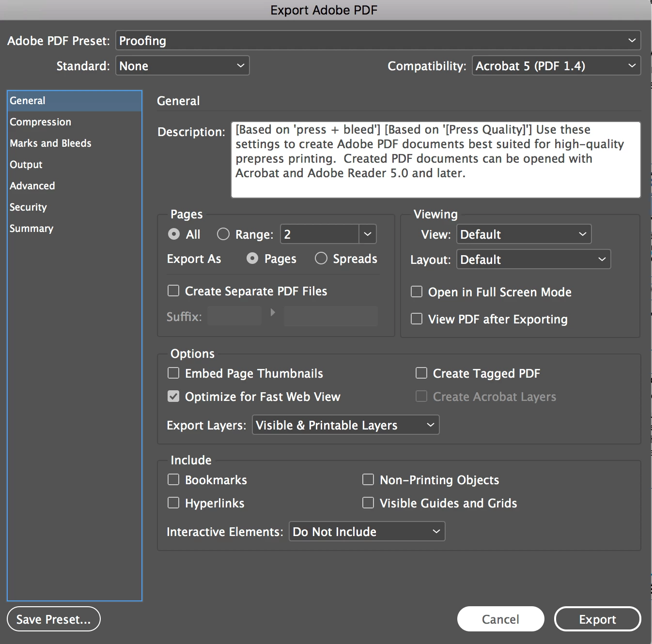Include Visible Guides and Grids checkbox

click(368, 503)
